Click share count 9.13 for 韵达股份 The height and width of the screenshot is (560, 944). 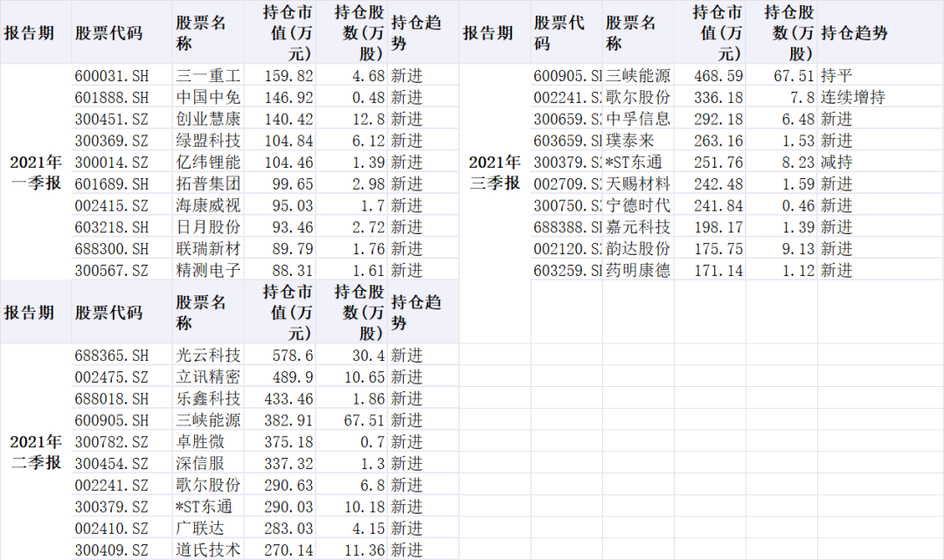tap(798, 249)
